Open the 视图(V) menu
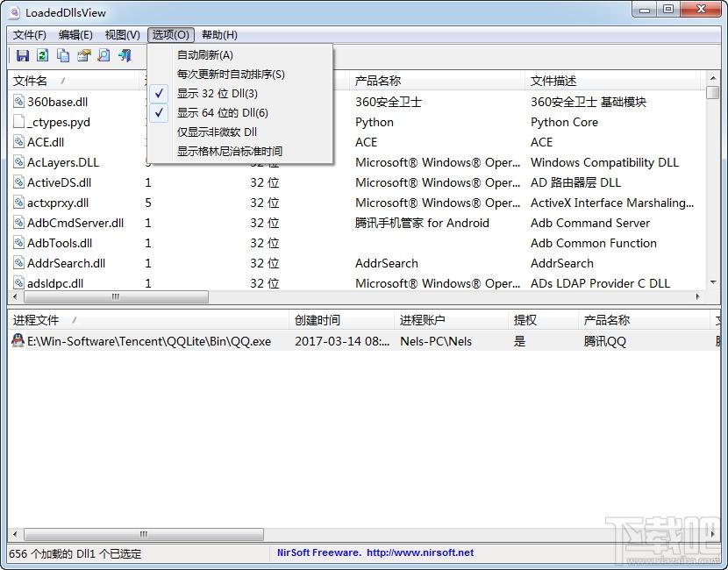The width and height of the screenshot is (728, 570). 122,35
